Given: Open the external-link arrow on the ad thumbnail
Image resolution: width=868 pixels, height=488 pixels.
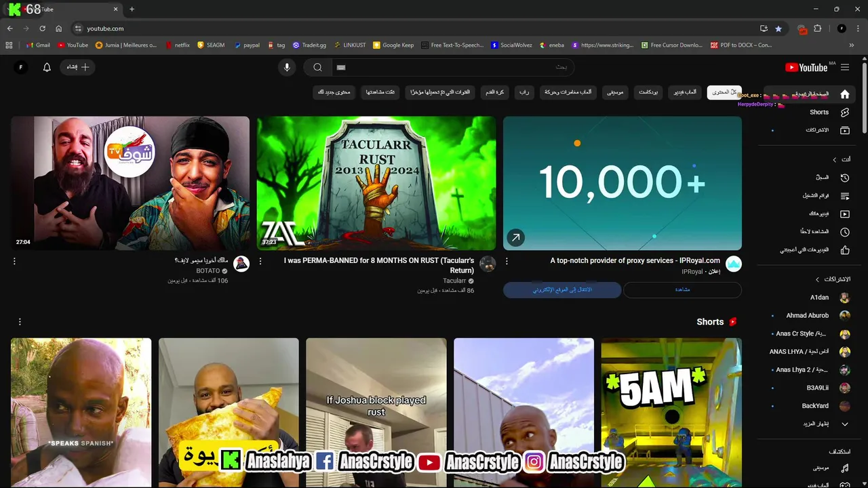Looking at the screenshot, I should coord(515,238).
